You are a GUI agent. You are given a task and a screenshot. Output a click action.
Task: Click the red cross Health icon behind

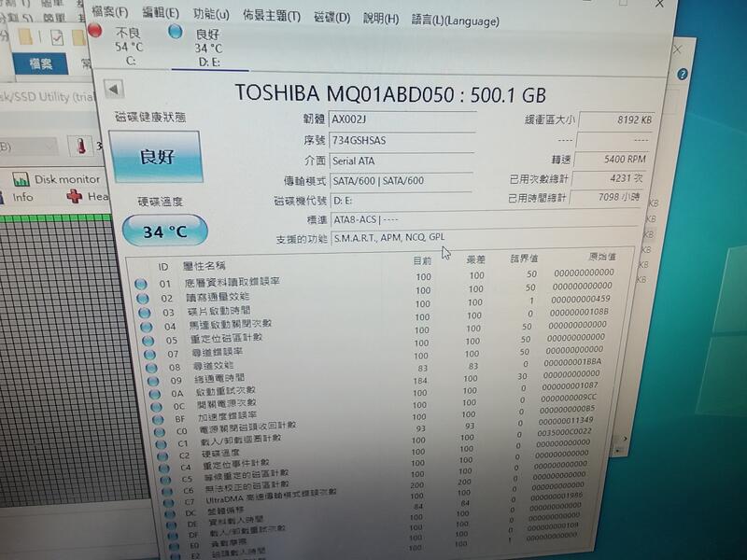click(x=75, y=196)
